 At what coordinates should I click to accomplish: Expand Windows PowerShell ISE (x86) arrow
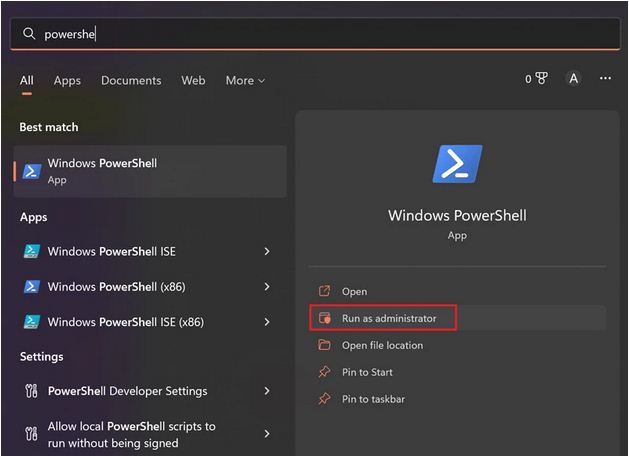coord(267,322)
